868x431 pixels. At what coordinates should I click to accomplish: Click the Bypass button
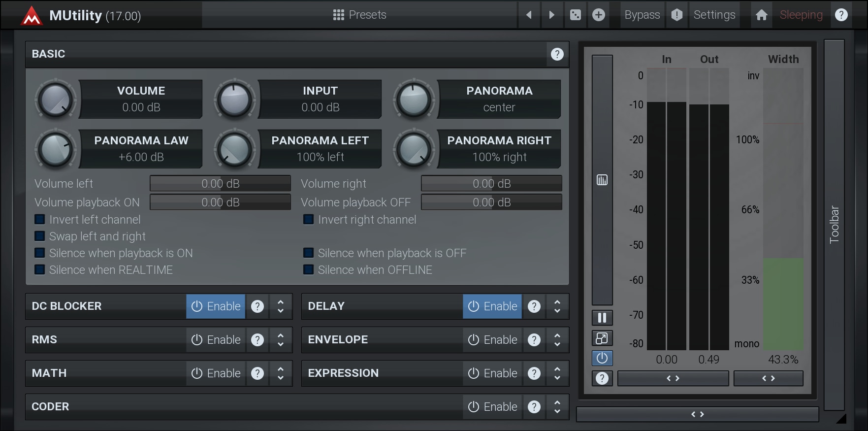[642, 15]
